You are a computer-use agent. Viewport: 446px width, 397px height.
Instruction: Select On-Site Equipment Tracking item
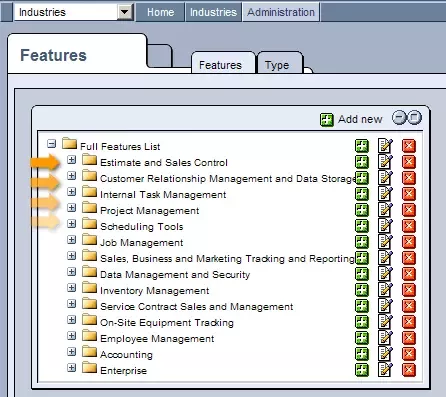point(167,322)
